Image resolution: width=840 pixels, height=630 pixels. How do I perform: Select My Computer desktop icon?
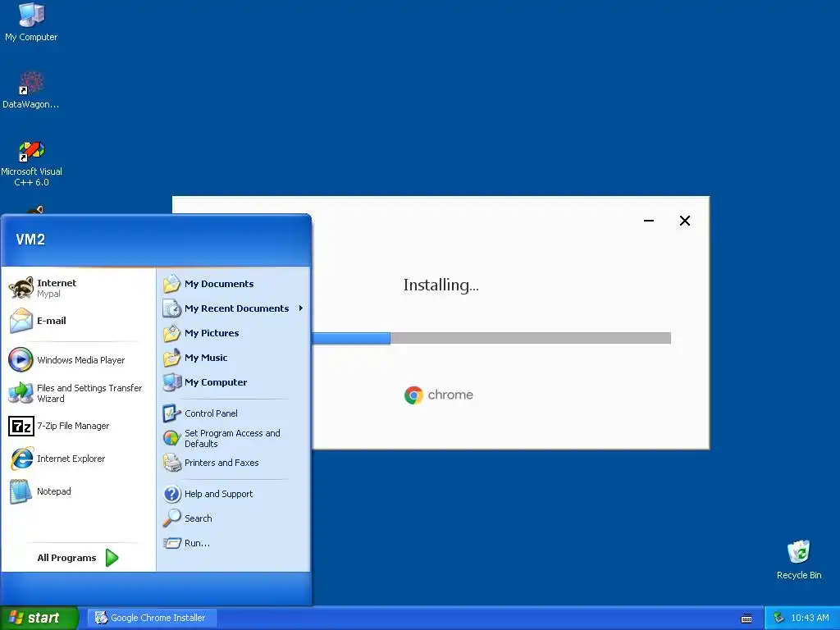[31, 22]
